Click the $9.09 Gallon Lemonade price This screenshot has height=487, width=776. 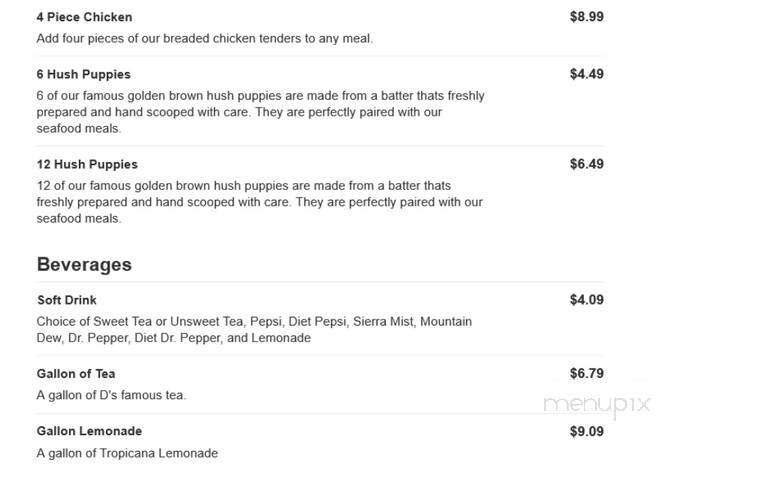click(586, 432)
